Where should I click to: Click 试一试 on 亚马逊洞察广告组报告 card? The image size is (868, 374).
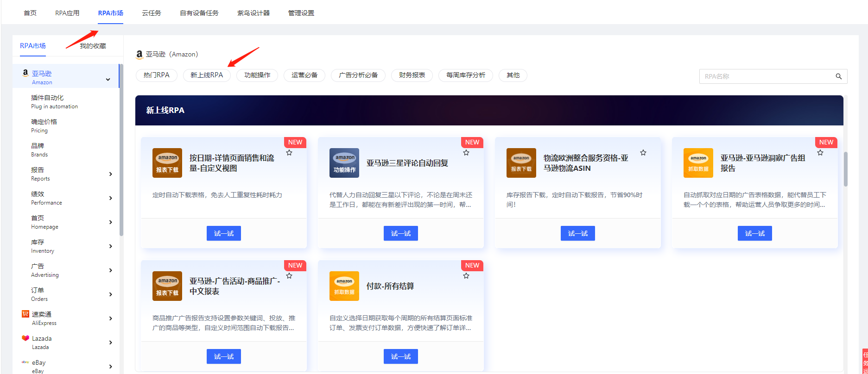pyautogui.click(x=755, y=233)
